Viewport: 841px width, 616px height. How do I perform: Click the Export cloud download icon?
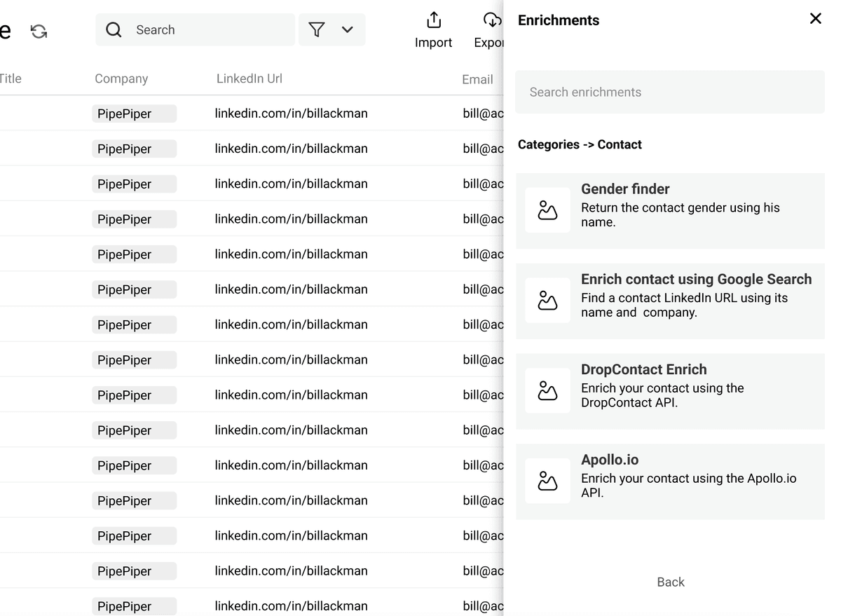(x=493, y=20)
